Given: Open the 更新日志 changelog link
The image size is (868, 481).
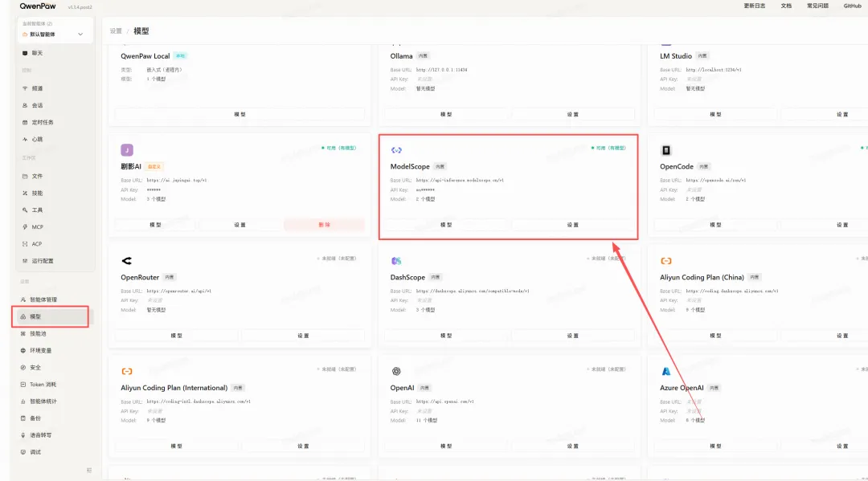Looking at the screenshot, I should [755, 6].
